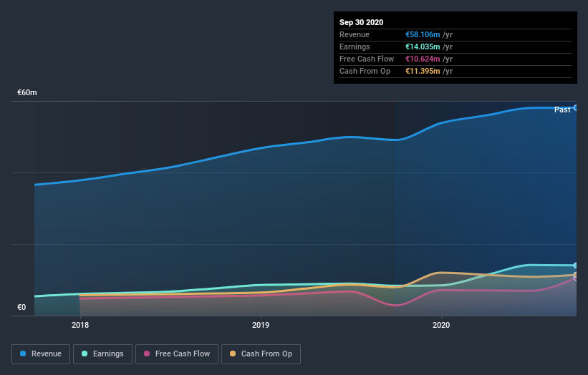The image size is (588, 375).
Task: Click the Revenue row label in tooltip
Action: tap(355, 34)
